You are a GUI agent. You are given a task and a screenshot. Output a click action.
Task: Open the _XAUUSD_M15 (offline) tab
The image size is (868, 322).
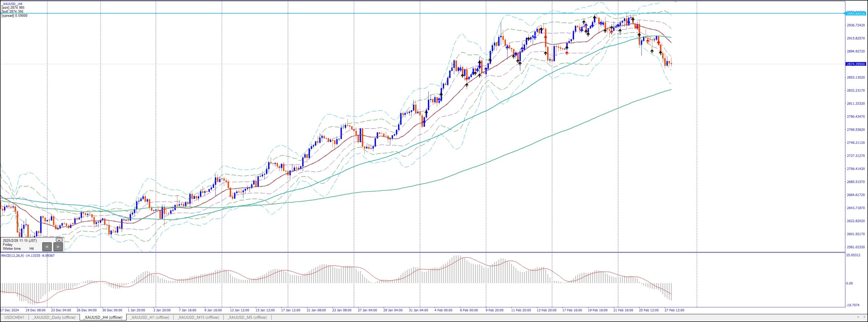pyautogui.click(x=198, y=317)
